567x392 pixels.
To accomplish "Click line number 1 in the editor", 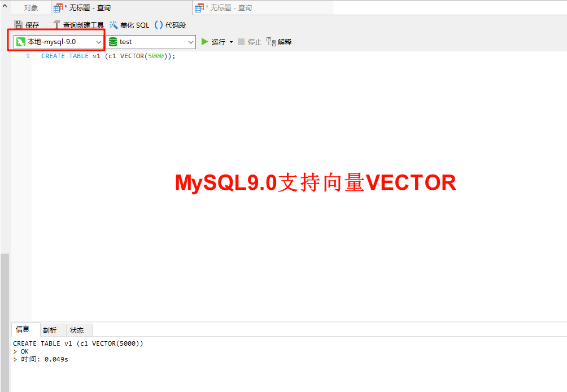I will tap(28, 56).
